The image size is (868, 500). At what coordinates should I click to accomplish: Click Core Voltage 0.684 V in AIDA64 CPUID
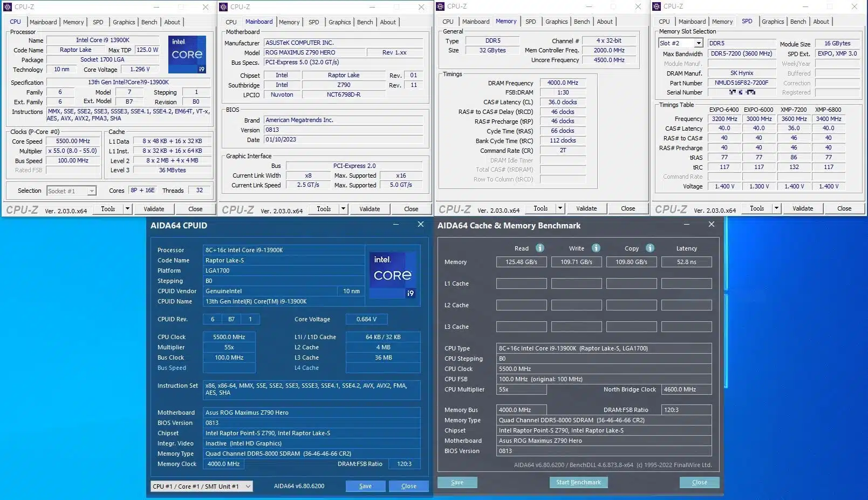pyautogui.click(x=366, y=319)
